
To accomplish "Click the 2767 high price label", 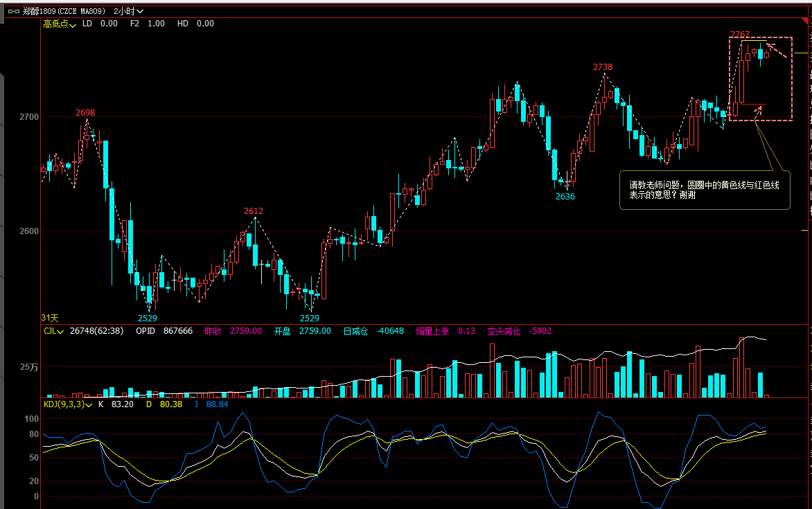I will click(739, 35).
